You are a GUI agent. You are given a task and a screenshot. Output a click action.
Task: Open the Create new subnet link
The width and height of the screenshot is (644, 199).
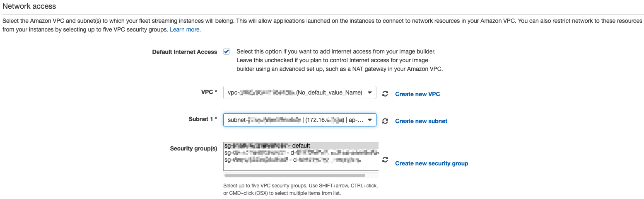[421, 121]
